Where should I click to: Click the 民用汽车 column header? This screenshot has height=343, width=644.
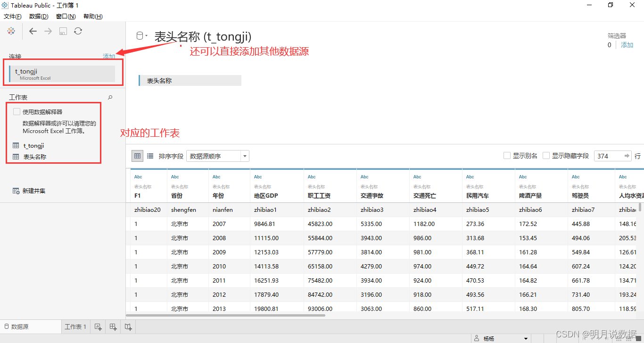[478, 195]
